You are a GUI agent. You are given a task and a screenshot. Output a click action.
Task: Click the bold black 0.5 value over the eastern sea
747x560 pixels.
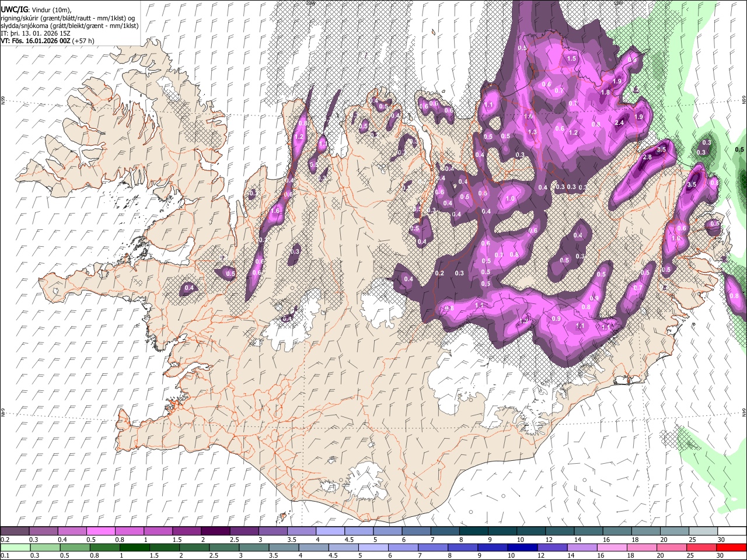click(739, 149)
